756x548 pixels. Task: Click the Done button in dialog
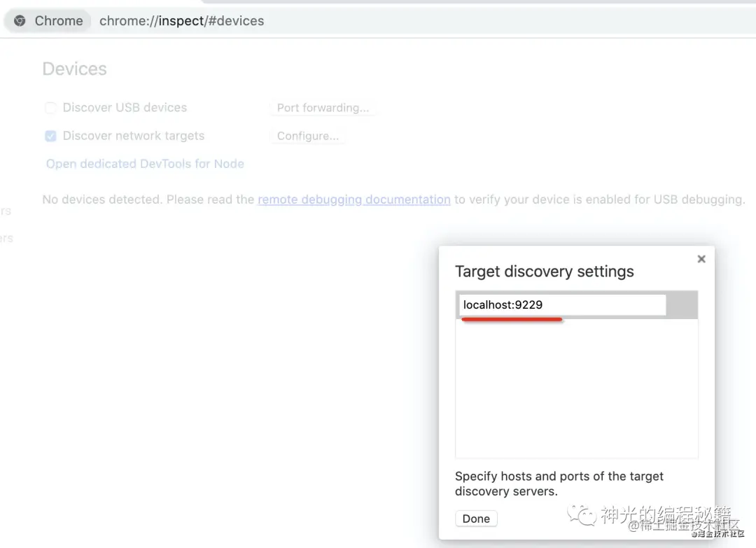coord(476,519)
